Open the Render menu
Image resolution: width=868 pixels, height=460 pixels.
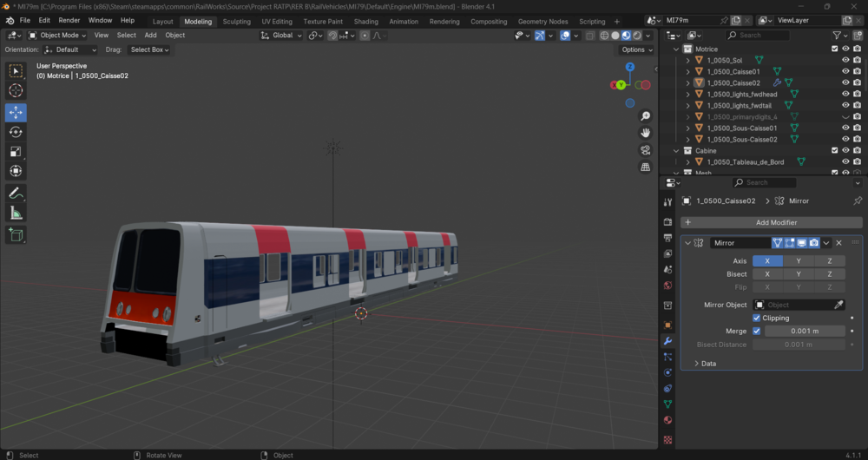(69, 21)
